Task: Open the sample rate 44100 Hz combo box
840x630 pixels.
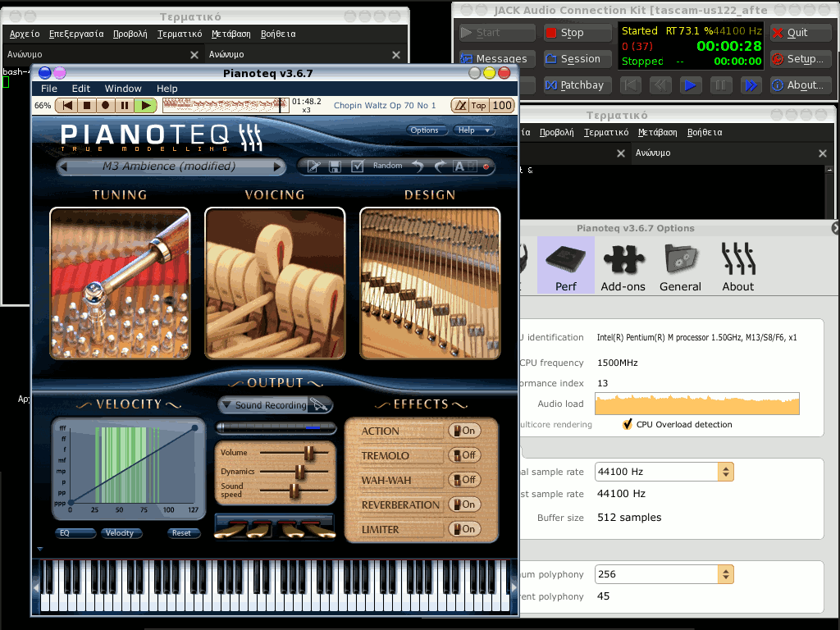Action: (664, 472)
